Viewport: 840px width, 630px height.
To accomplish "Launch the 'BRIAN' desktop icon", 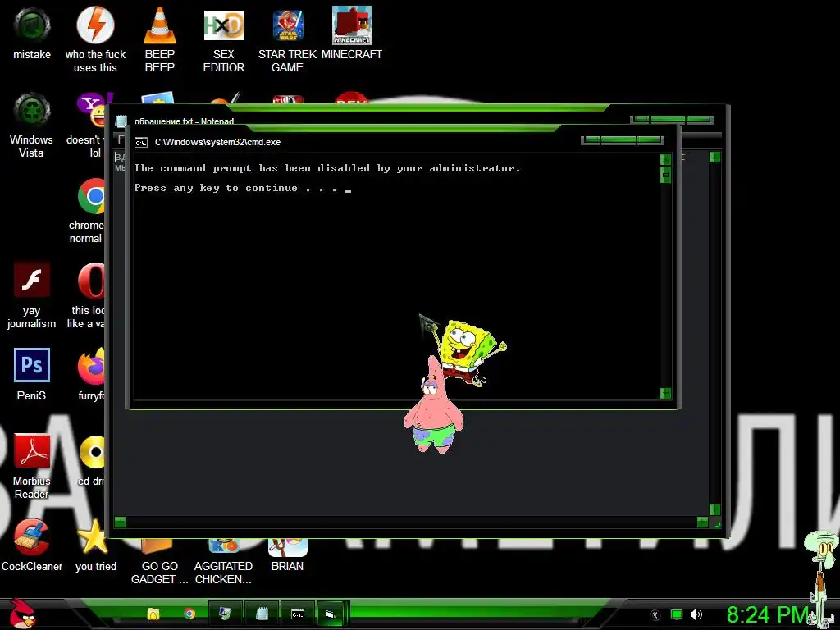I will tap(288, 556).
